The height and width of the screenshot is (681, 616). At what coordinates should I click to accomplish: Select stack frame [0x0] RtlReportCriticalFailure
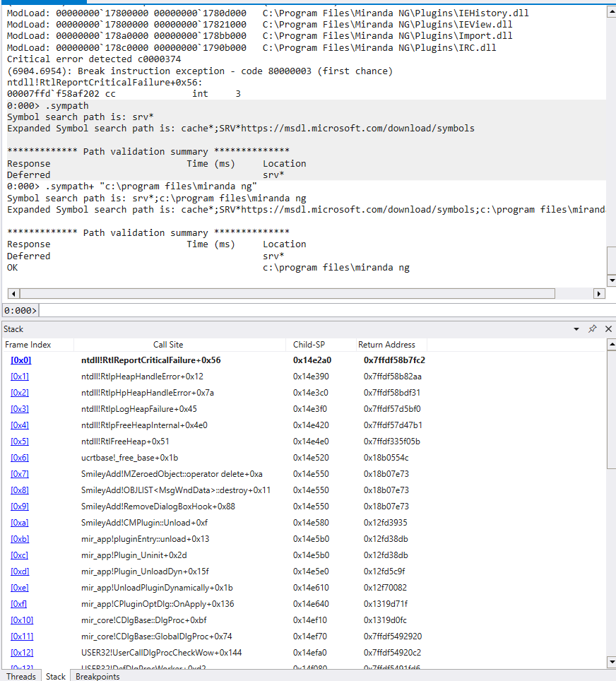[x=20, y=360]
